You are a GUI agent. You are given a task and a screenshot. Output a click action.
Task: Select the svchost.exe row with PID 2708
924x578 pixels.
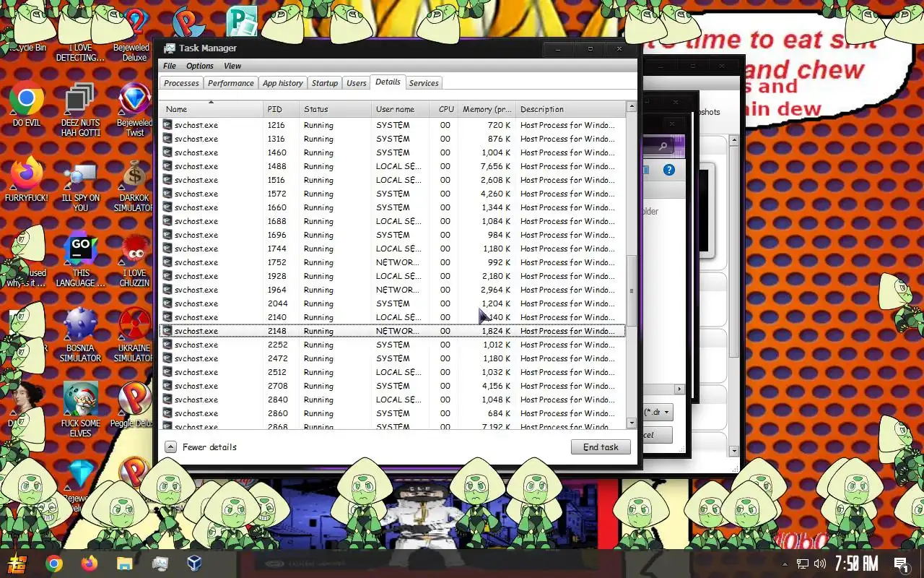click(392, 386)
